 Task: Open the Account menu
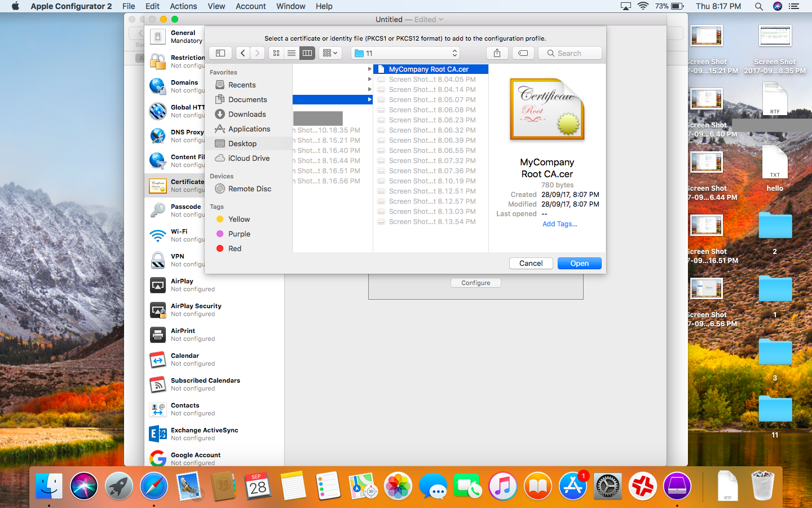coord(250,6)
